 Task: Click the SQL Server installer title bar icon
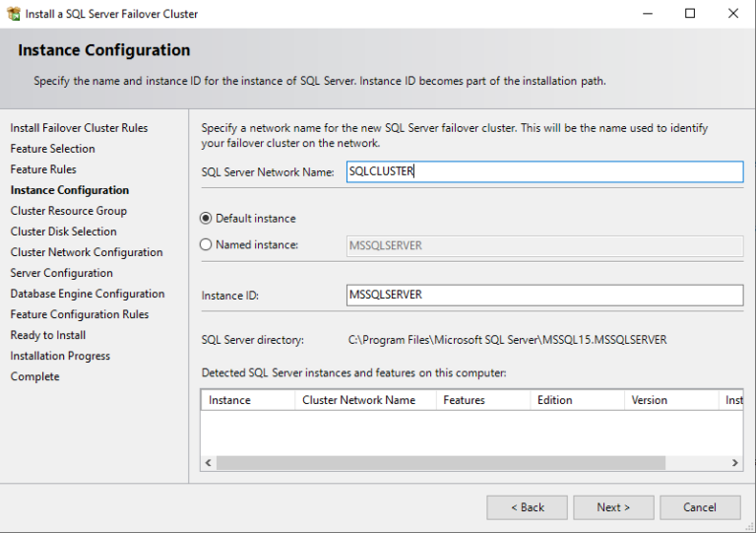(13, 14)
